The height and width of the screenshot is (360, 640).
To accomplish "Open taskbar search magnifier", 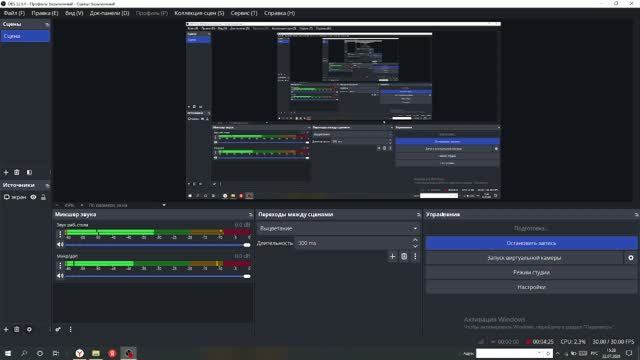I will click(x=24, y=353).
